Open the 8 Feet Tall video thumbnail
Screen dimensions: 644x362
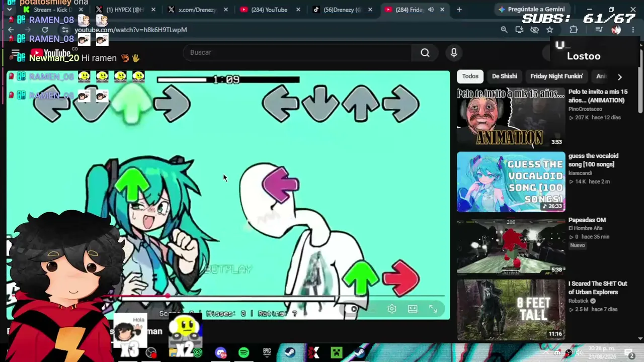coord(511,309)
